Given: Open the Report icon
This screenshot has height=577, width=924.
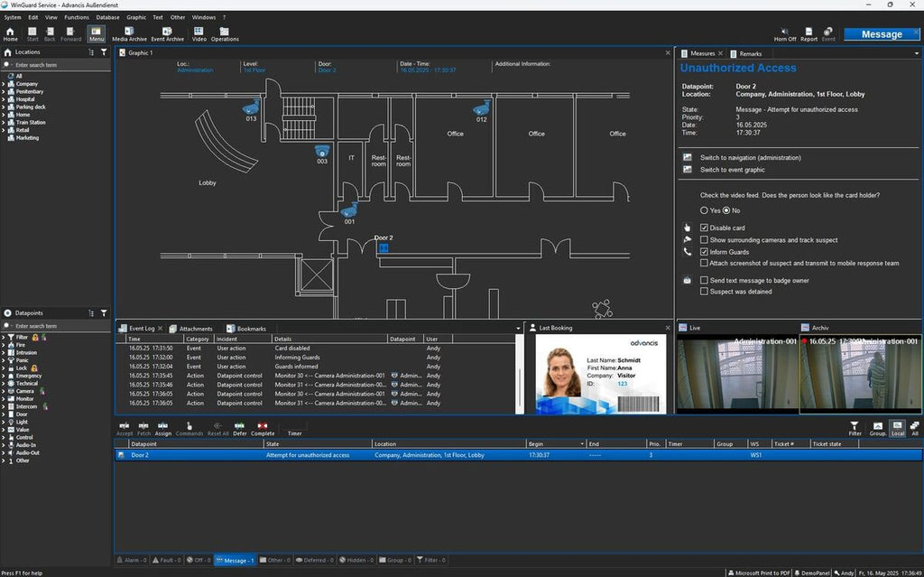Looking at the screenshot, I should pos(808,34).
